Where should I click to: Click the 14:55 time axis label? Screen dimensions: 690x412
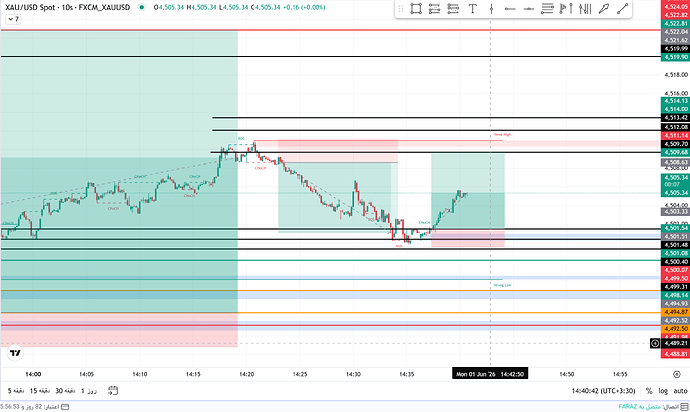pyautogui.click(x=620, y=374)
